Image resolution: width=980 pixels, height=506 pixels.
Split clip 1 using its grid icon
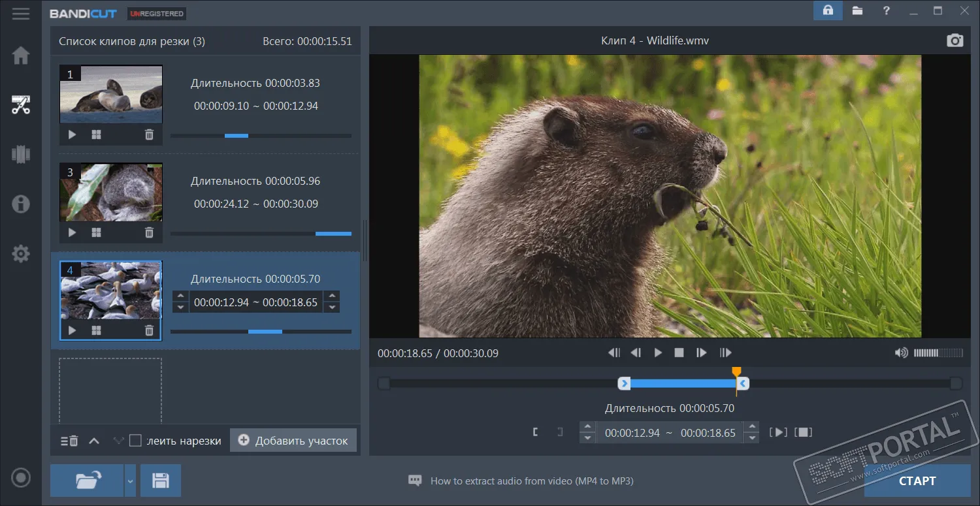click(96, 134)
